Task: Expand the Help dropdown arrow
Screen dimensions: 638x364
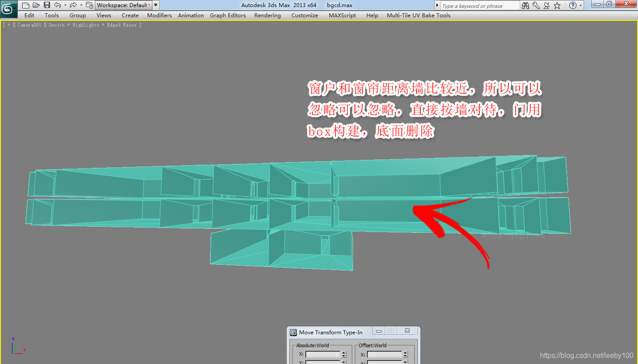Action: coord(581,6)
